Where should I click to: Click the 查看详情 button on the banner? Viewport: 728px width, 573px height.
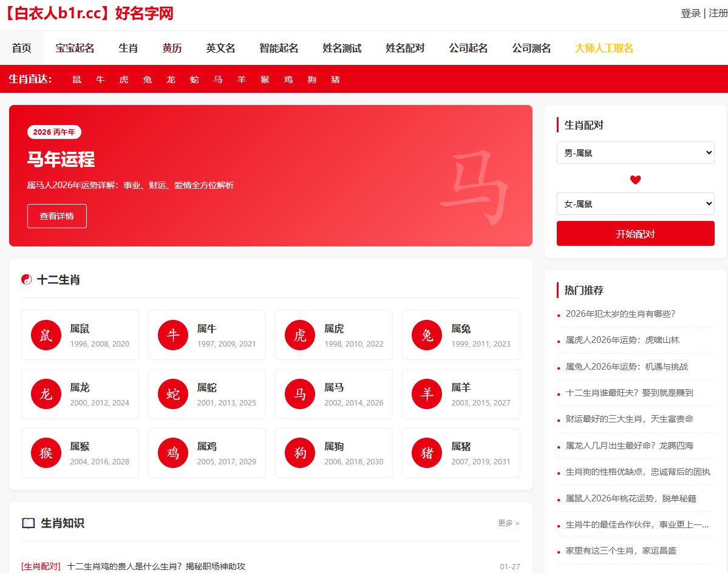[57, 216]
